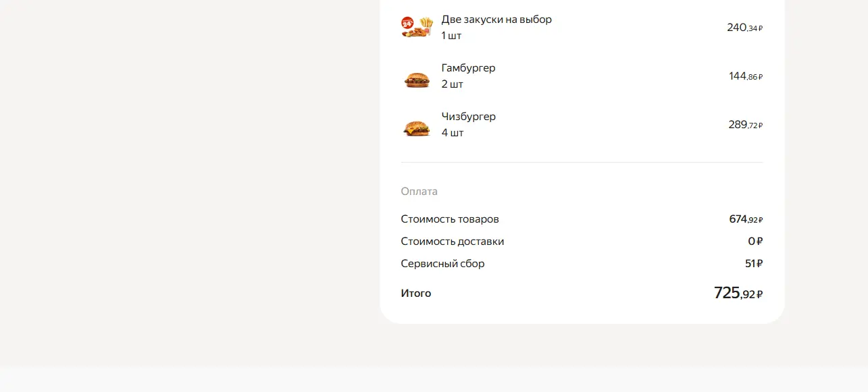The width and height of the screenshot is (868, 392).
Task: Click the Стоимость товаров label
Action: (x=450, y=219)
